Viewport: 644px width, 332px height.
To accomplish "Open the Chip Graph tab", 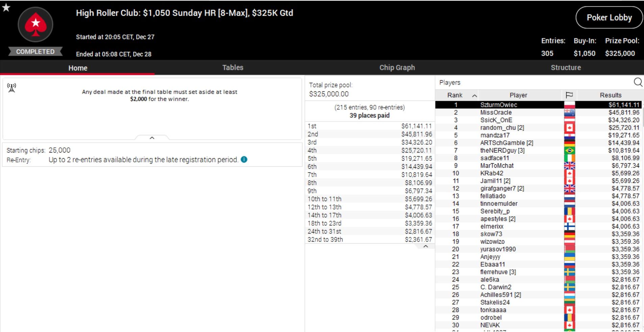I will click(397, 67).
